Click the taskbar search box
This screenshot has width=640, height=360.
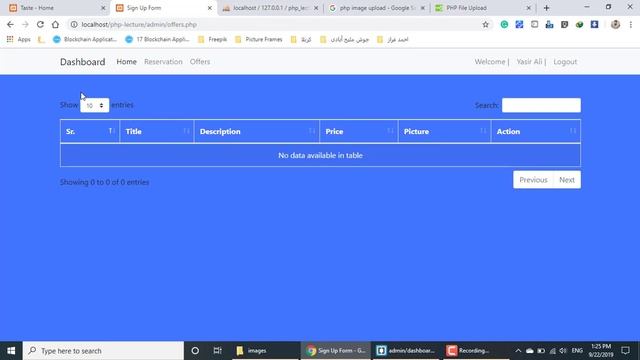click(x=103, y=351)
